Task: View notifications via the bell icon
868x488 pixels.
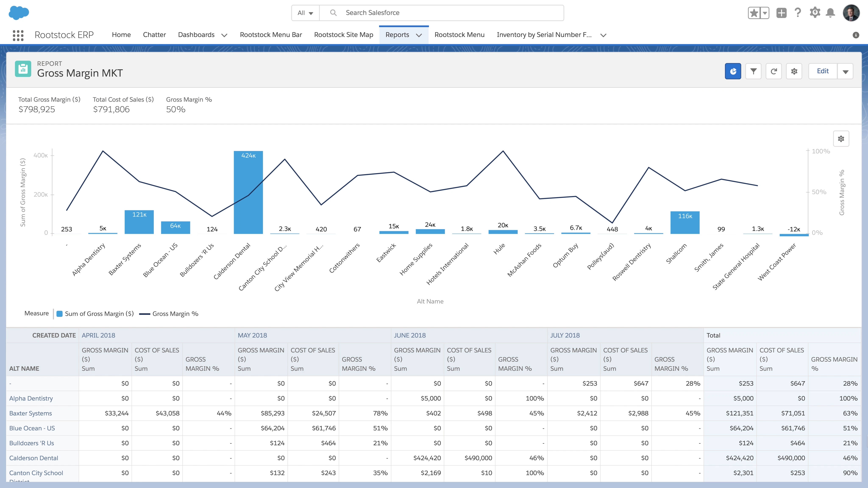Action: click(830, 12)
